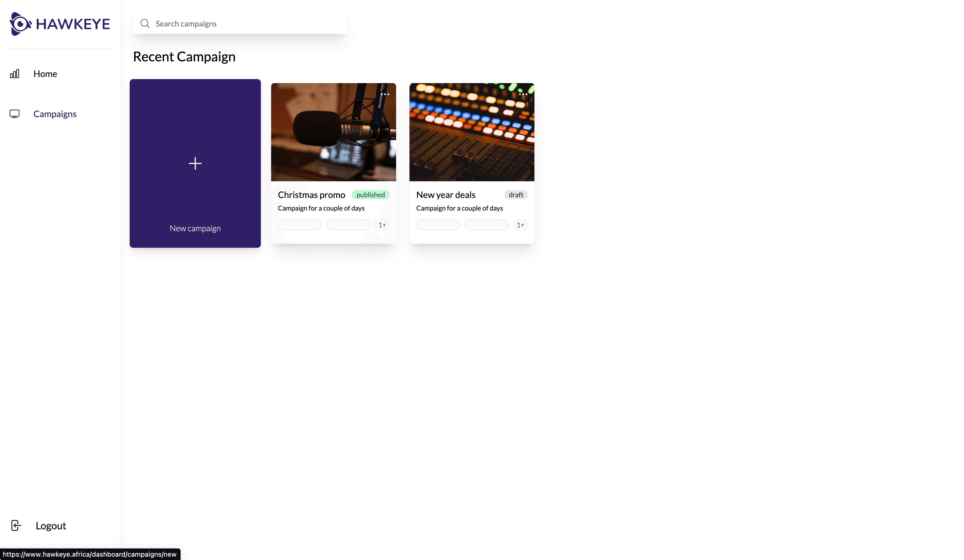The height and width of the screenshot is (560, 964).
Task: Click the Christmas promo title
Action: click(x=311, y=195)
